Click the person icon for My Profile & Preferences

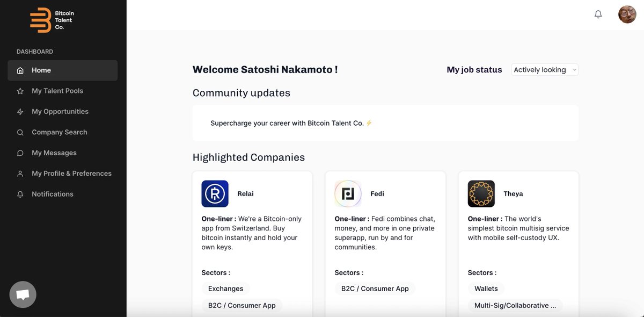point(20,174)
